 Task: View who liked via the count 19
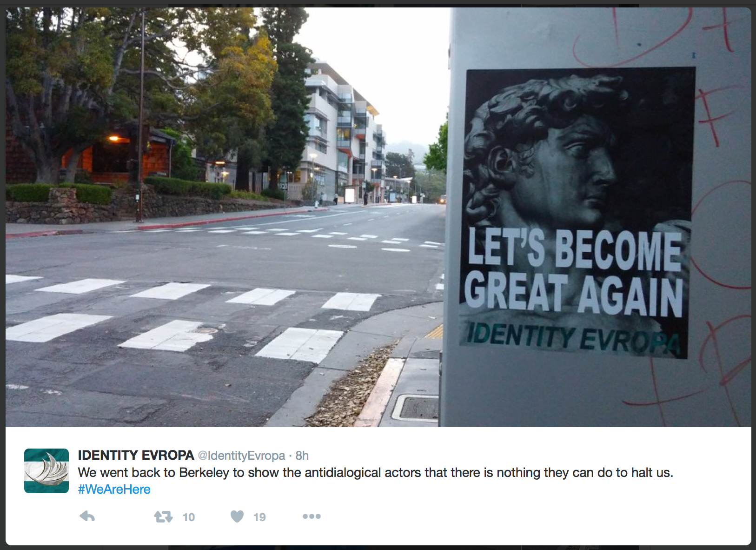[x=259, y=517]
